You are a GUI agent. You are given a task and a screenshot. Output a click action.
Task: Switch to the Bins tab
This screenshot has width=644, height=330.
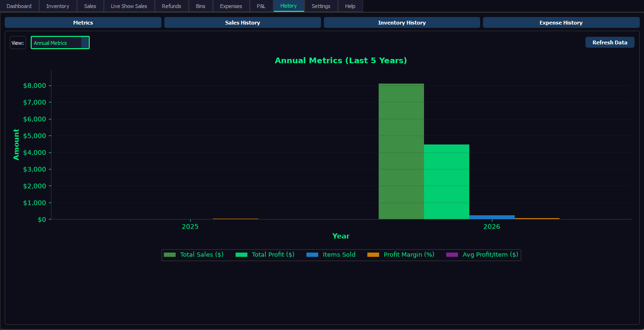tap(201, 6)
